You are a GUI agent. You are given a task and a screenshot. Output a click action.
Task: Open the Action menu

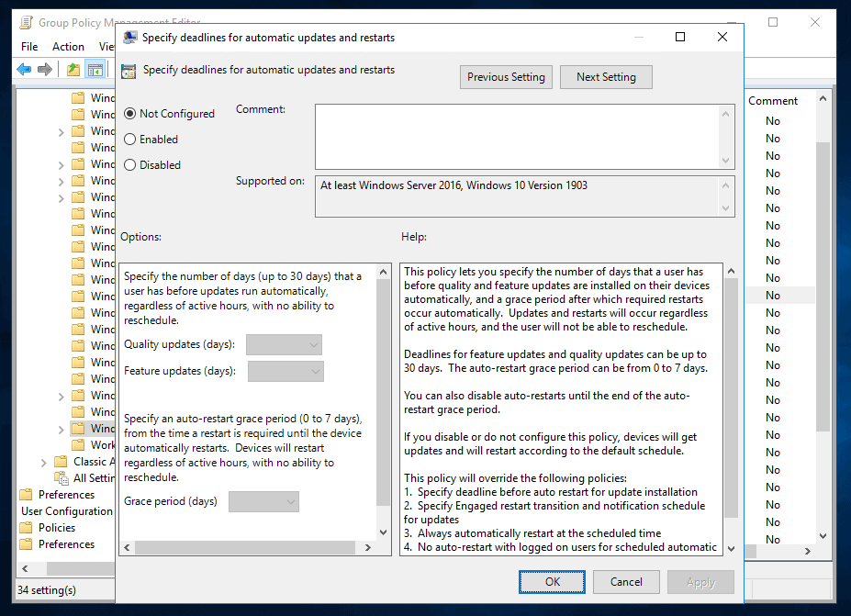coord(68,46)
